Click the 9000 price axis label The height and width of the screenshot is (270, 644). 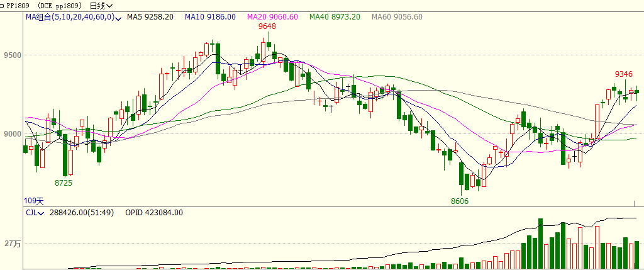point(12,134)
